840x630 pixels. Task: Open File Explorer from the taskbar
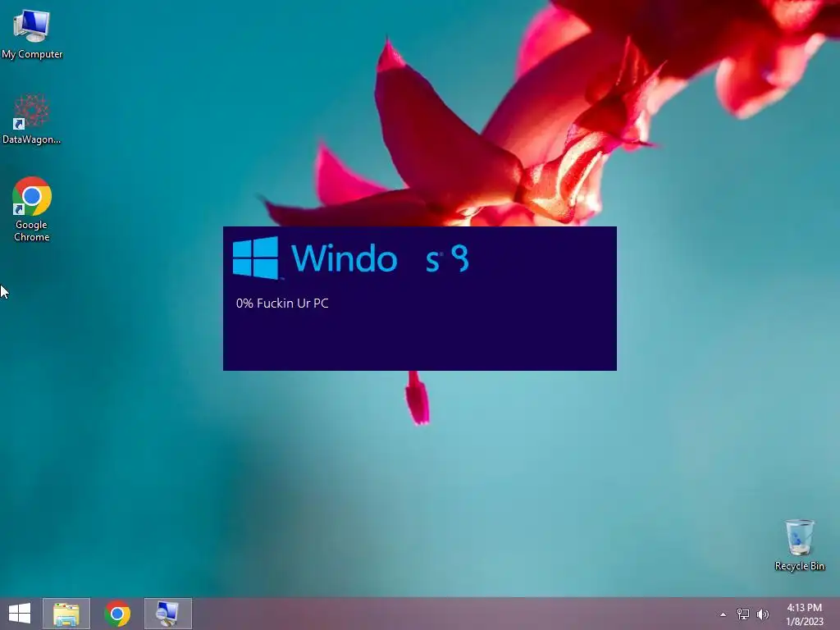point(66,614)
